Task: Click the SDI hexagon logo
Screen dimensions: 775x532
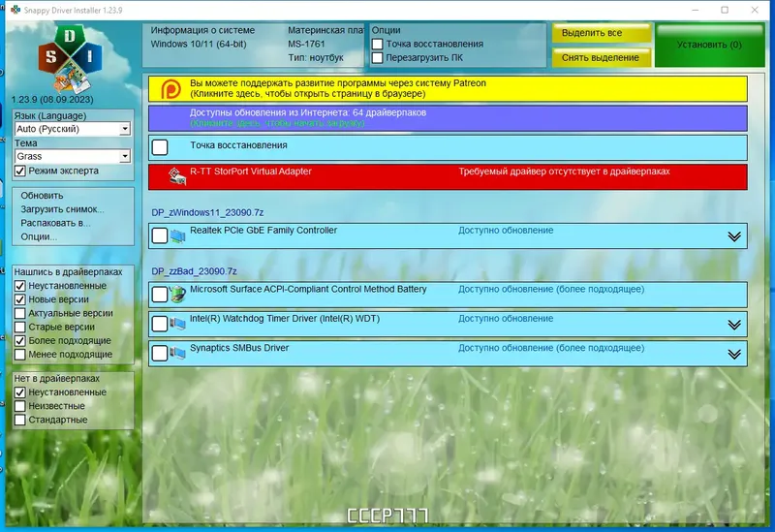Action: point(70,59)
